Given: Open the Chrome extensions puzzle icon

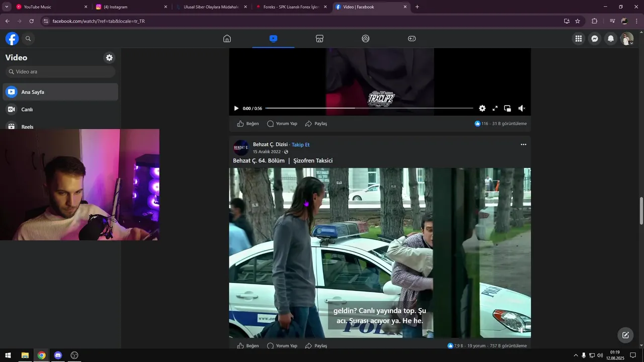Looking at the screenshot, I should pos(595,21).
